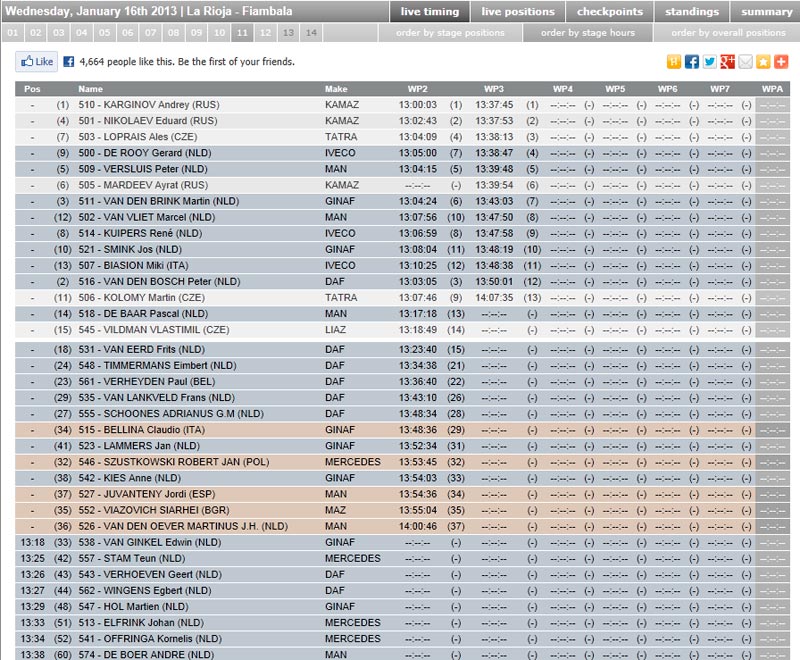Select competitor 552 - VIAZOVICH SIARHEI (BGR)
The height and width of the screenshot is (660, 800).
pos(154,510)
